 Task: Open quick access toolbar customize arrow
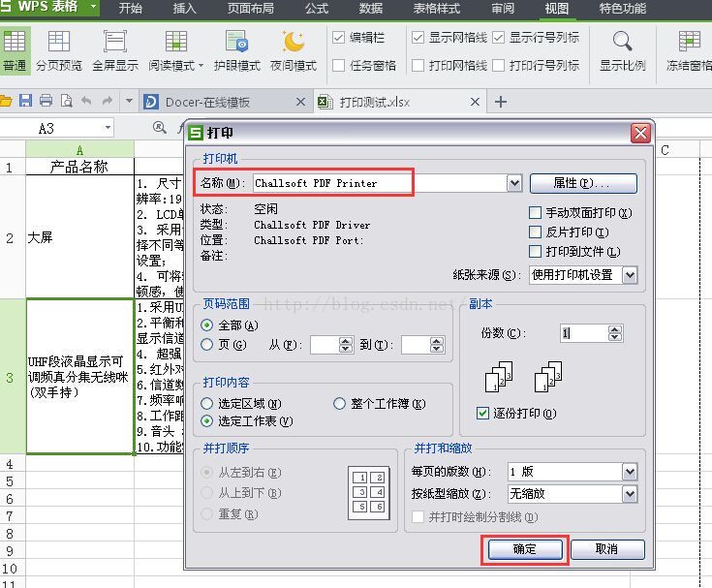tap(129, 101)
